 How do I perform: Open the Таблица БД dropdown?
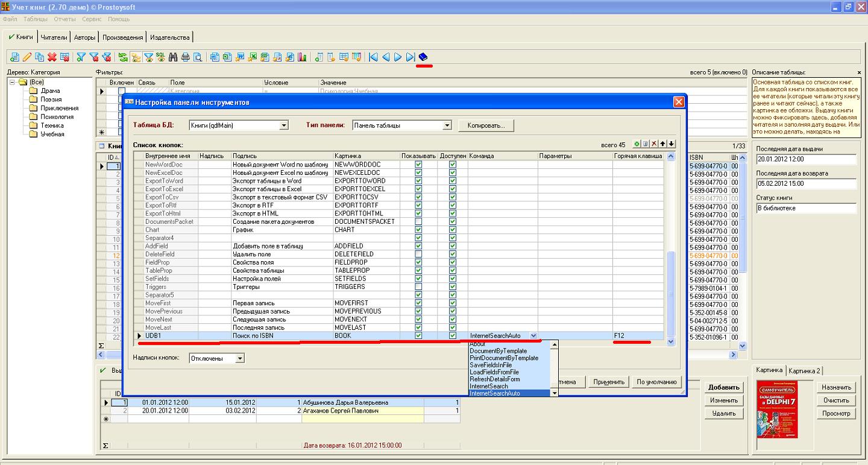click(x=284, y=125)
